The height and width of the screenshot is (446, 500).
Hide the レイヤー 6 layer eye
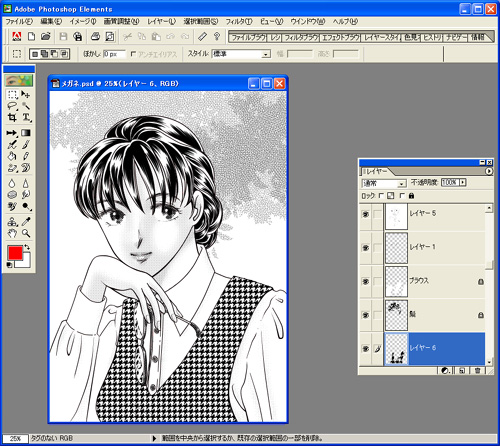(x=365, y=349)
